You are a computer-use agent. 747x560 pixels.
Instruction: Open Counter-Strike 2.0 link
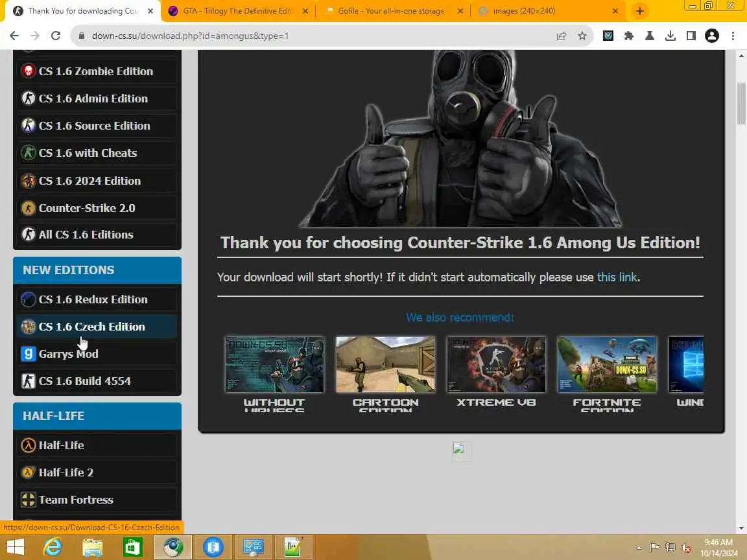97,207
